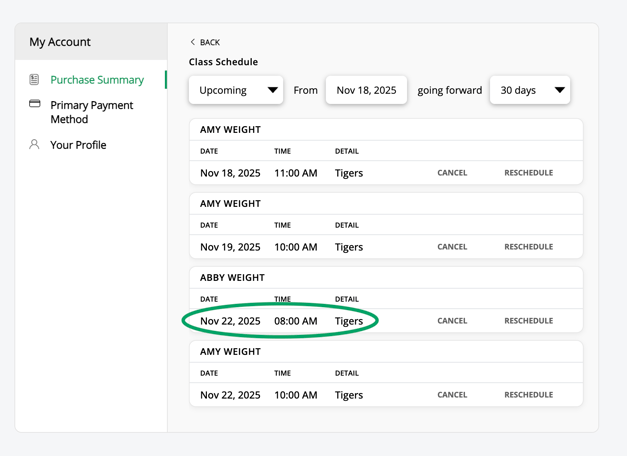Open the Upcoming filter dropdown

236,90
